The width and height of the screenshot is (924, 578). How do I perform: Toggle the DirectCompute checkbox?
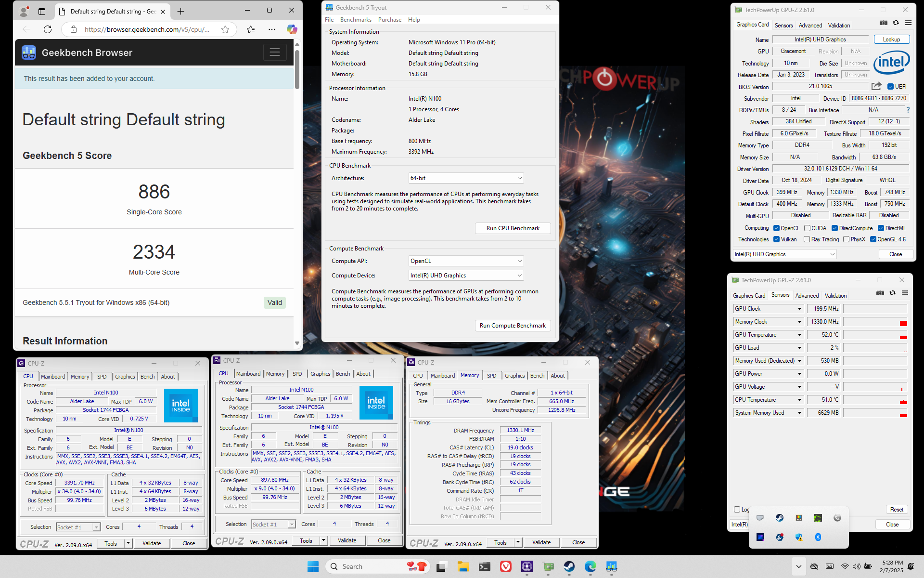834,228
